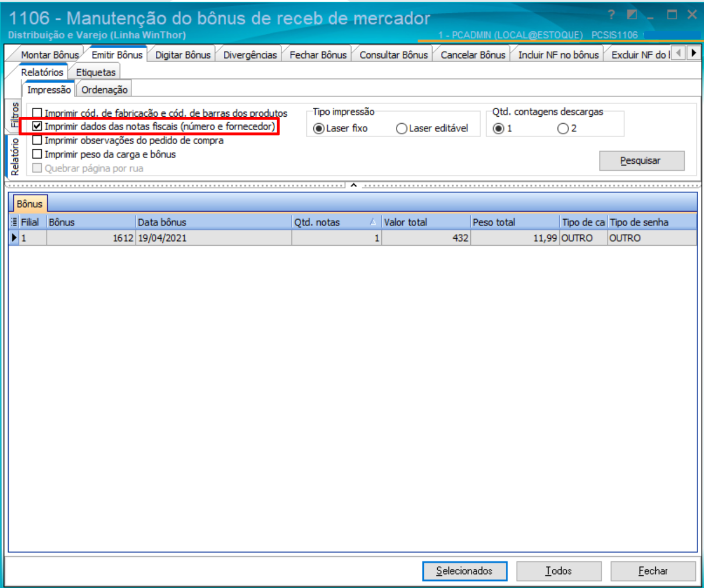The image size is (704, 588).
Task: Switch to Impressão tab
Action: point(49,89)
